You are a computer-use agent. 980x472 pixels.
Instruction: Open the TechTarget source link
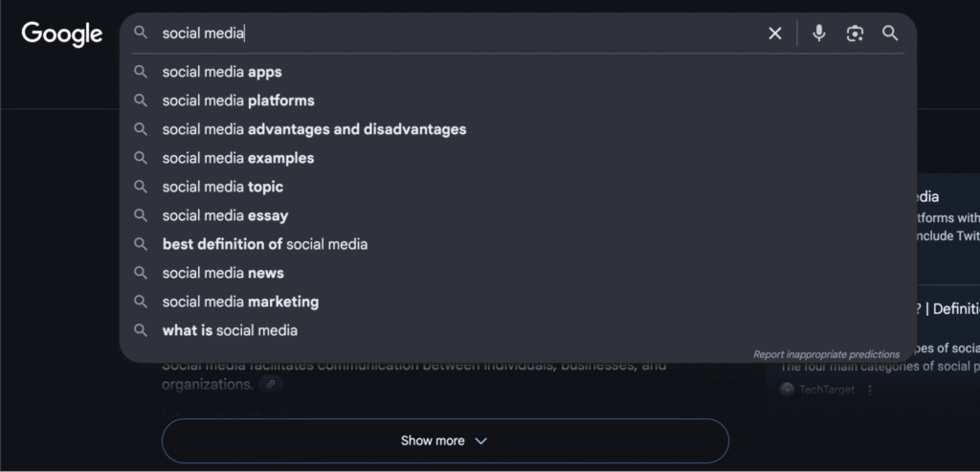(818, 390)
